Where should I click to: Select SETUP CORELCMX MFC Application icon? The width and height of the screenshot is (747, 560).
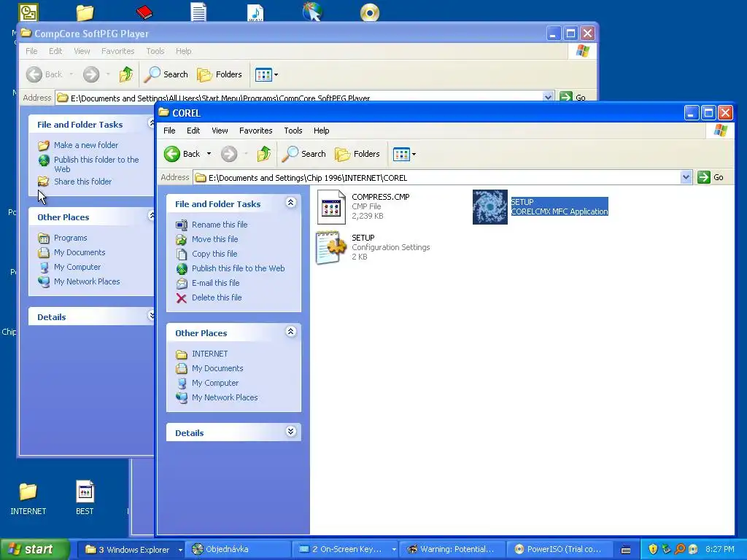pos(489,206)
